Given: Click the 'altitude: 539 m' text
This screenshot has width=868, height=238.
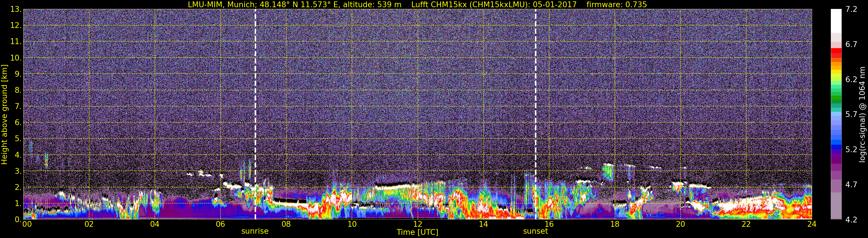Looking at the screenshot, I should tap(372, 4).
